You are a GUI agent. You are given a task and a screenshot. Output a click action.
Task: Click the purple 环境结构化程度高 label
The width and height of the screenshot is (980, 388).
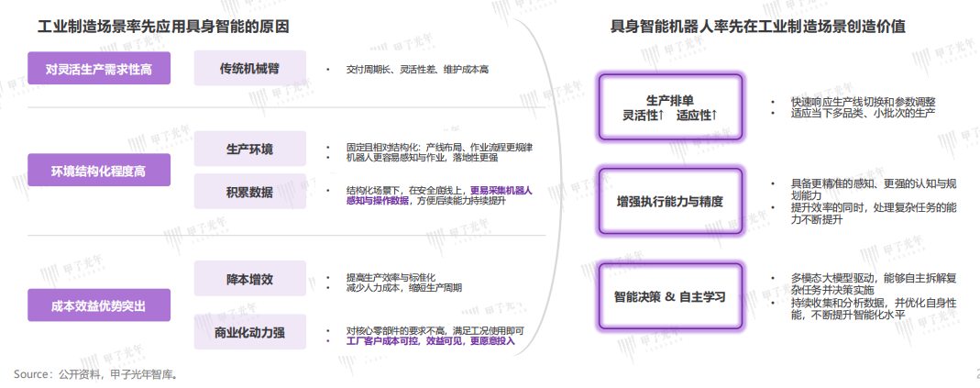click(99, 170)
